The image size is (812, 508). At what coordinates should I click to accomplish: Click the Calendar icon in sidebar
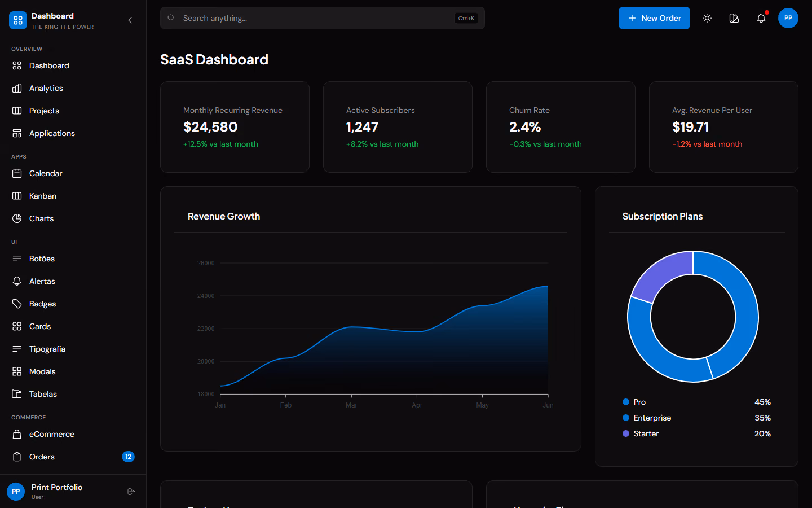[x=17, y=173]
